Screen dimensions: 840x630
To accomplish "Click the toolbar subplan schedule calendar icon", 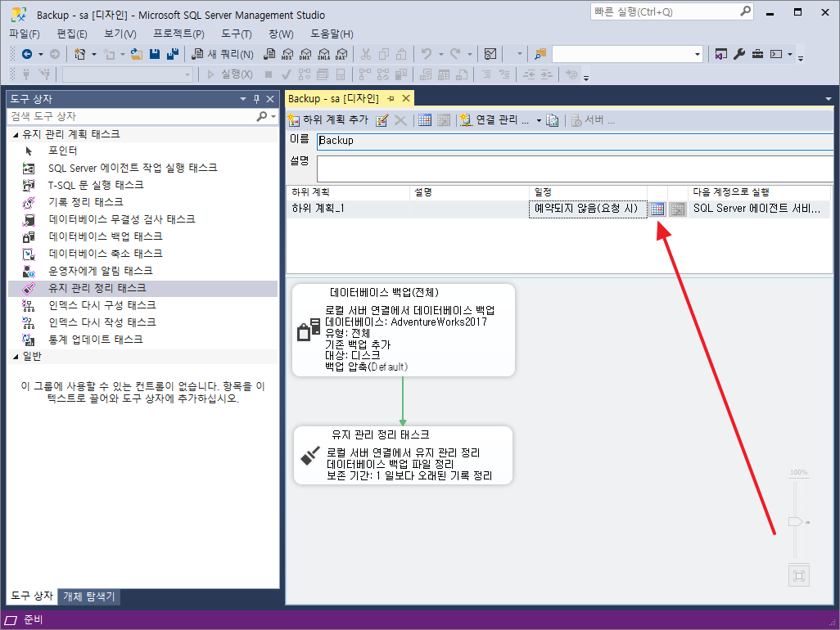I will point(425,120).
